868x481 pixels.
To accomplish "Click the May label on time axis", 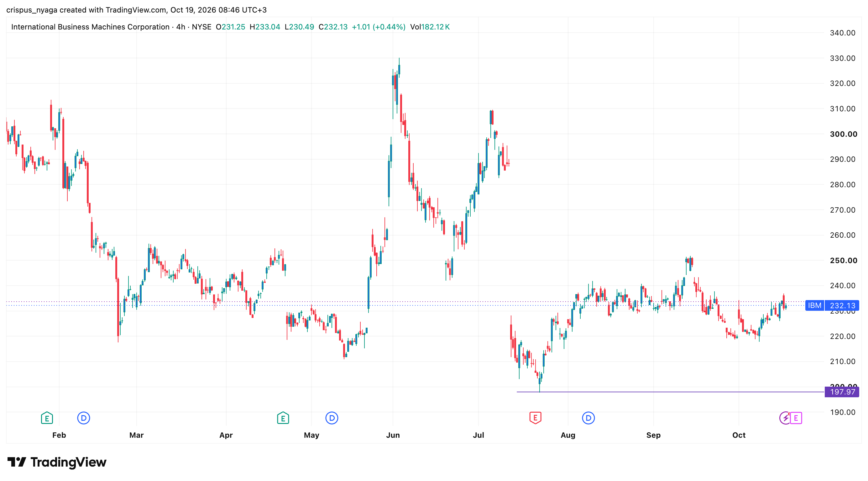I will (x=311, y=435).
